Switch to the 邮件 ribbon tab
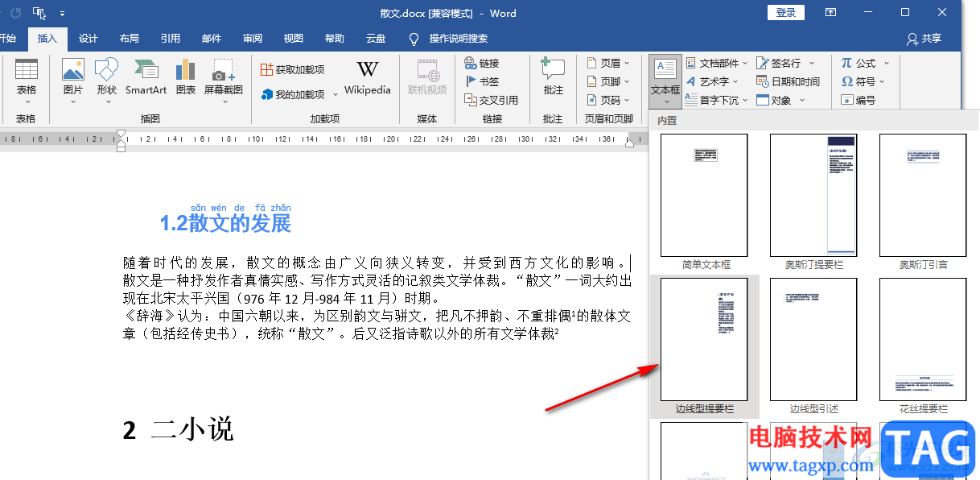Image resolution: width=980 pixels, height=480 pixels. [212, 39]
